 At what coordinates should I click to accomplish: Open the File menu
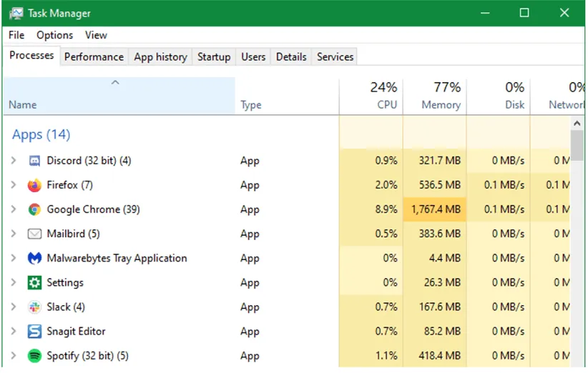coord(16,35)
